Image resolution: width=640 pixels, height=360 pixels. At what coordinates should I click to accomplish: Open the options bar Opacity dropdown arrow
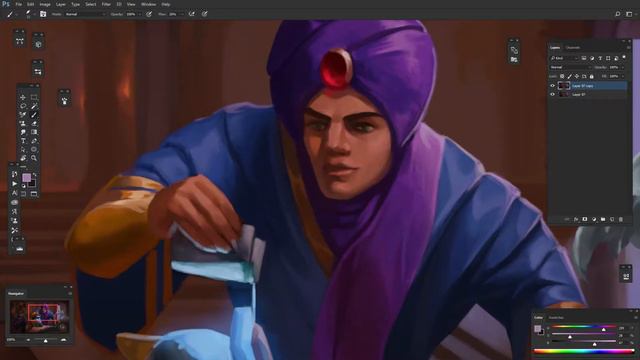pyautogui.click(x=140, y=14)
